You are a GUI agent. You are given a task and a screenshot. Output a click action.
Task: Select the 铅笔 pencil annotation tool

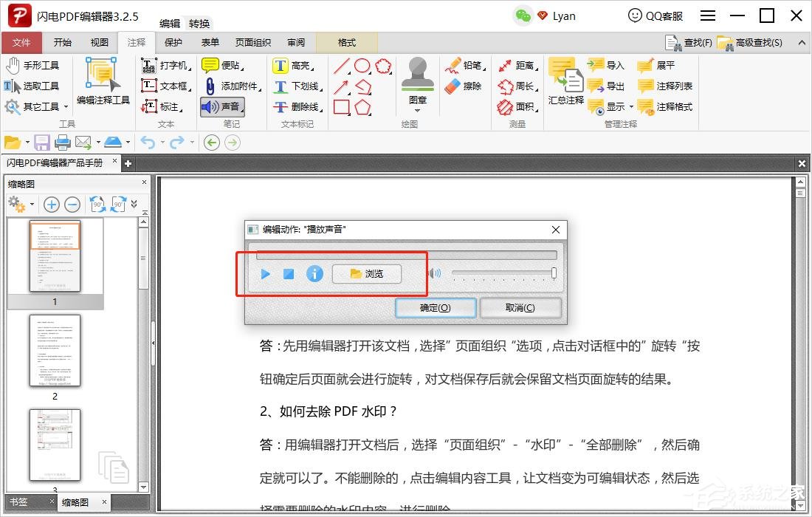[x=471, y=65]
